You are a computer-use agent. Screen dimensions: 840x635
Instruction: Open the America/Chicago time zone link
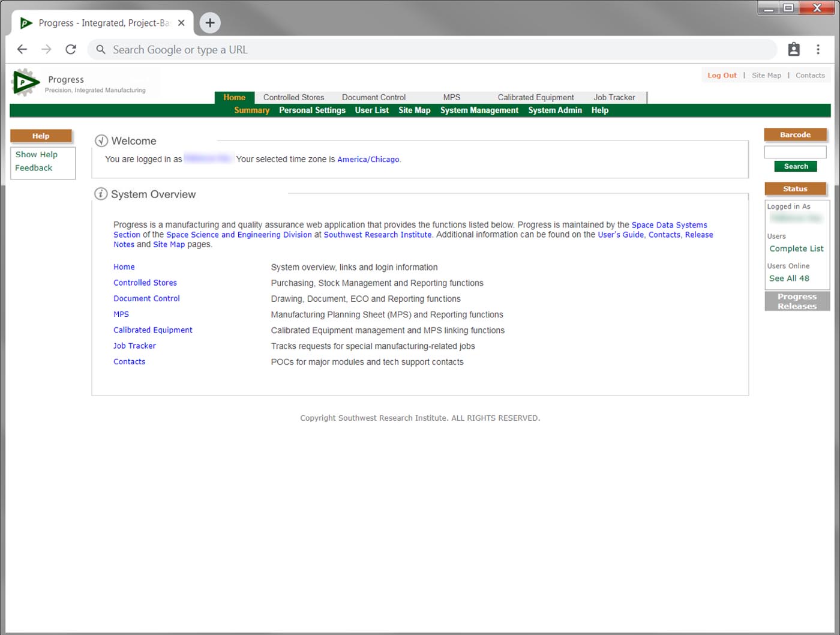368,160
